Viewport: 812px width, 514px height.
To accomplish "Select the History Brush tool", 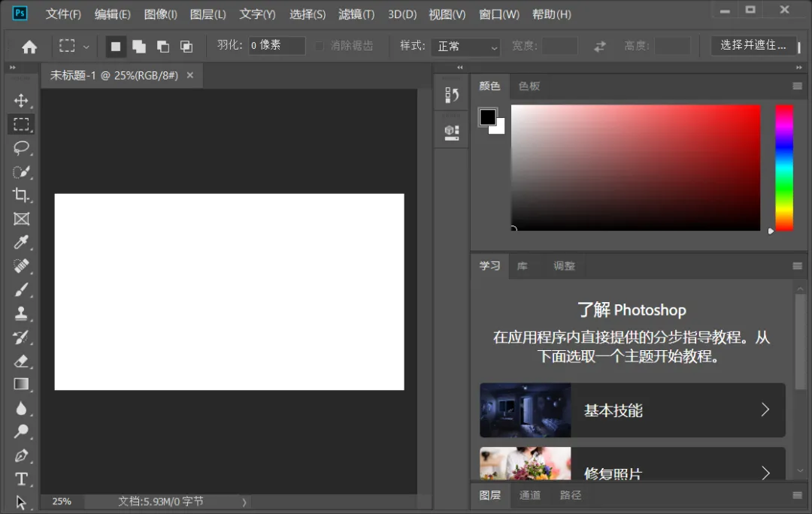I will [21, 337].
